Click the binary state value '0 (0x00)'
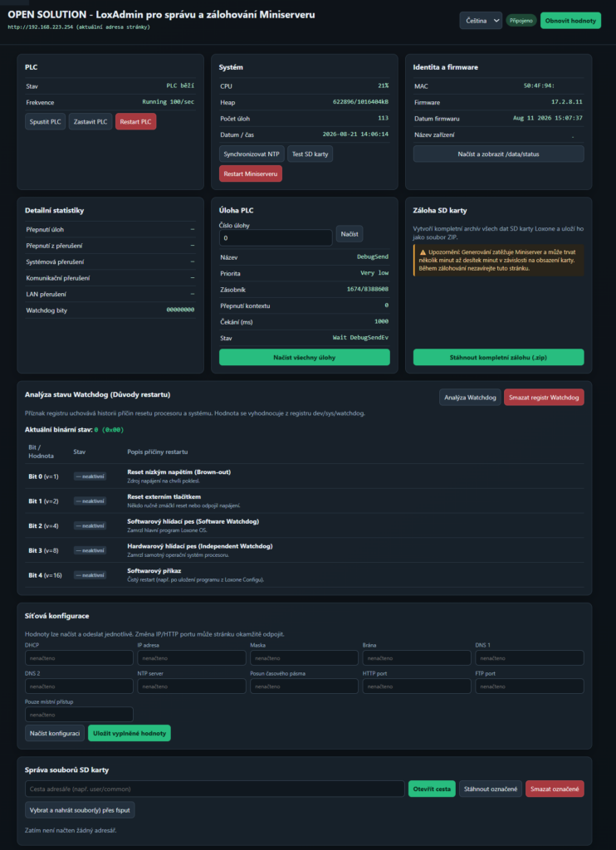616x850 pixels. pos(109,430)
